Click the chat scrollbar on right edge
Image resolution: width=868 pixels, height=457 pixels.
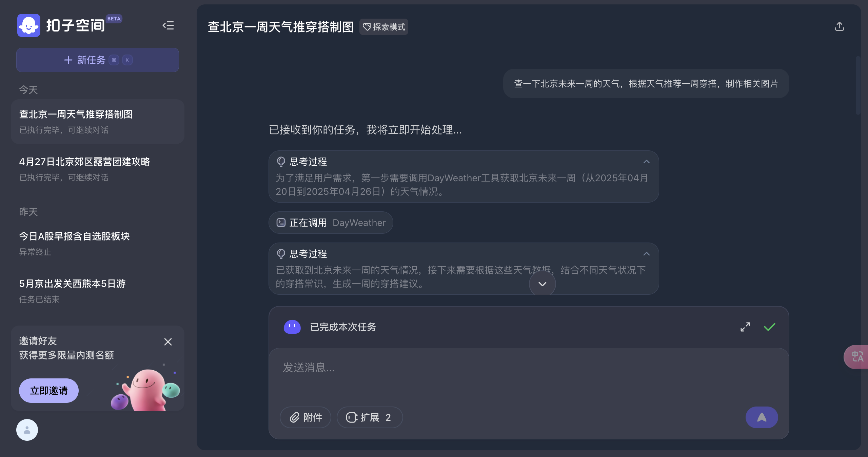click(x=857, y=85)
